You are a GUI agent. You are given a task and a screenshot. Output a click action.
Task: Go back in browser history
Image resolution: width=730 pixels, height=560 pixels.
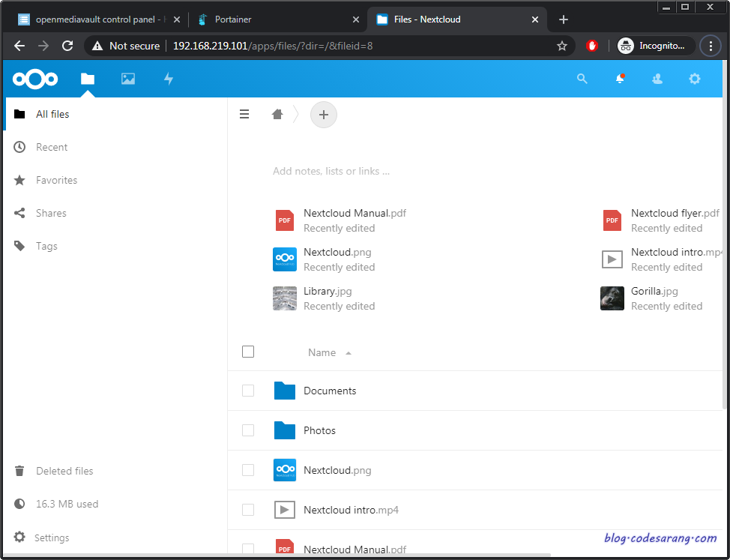tap(19, 46)
